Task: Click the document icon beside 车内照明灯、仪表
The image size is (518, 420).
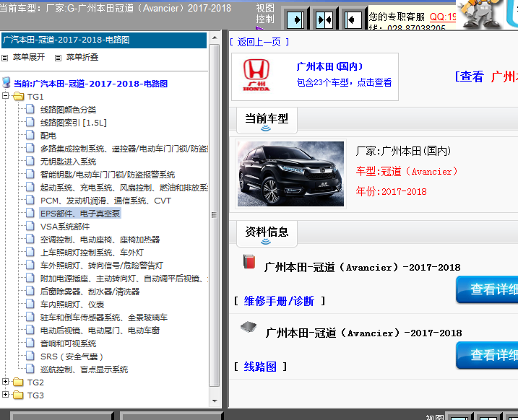Action: 30,304
